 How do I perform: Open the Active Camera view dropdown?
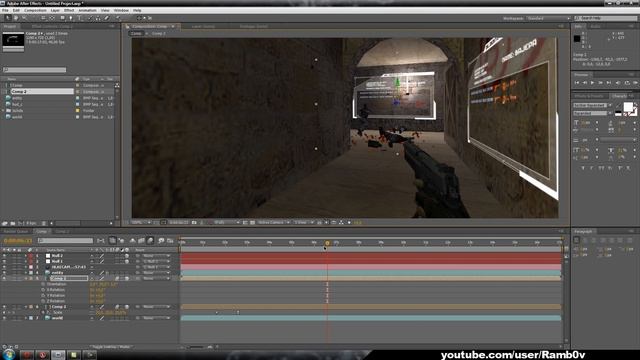pyautogui.click(x=273, y=222)
